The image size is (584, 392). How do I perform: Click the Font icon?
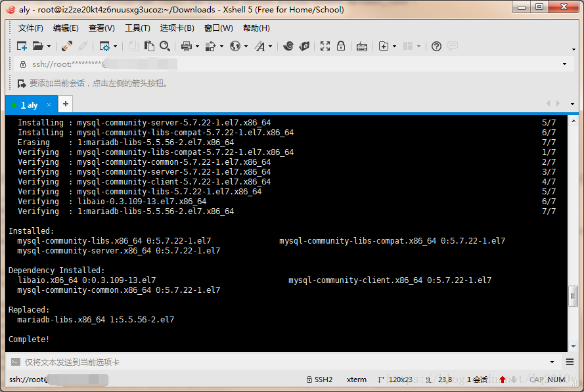pyautogui.click(x=259, y=46)
